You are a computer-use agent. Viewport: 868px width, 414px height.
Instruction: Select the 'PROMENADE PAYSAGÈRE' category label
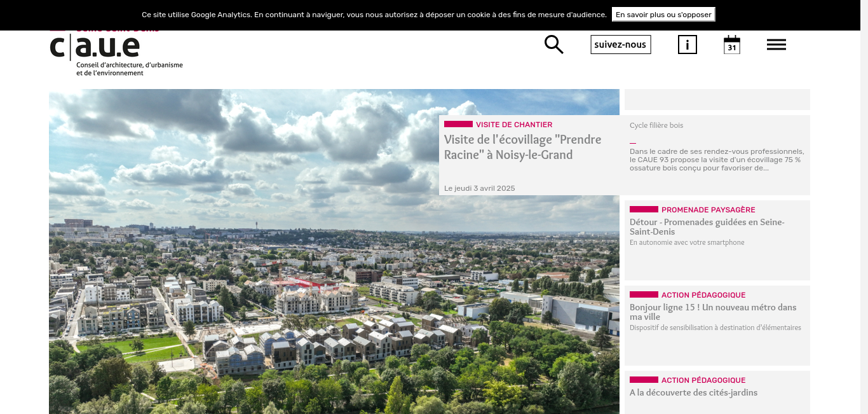click(708, 210)
